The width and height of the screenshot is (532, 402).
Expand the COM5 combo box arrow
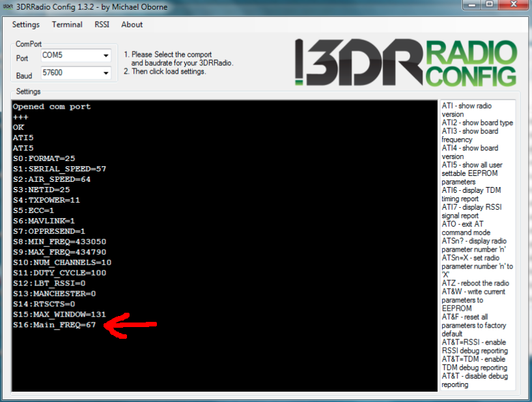pos(105,55)
